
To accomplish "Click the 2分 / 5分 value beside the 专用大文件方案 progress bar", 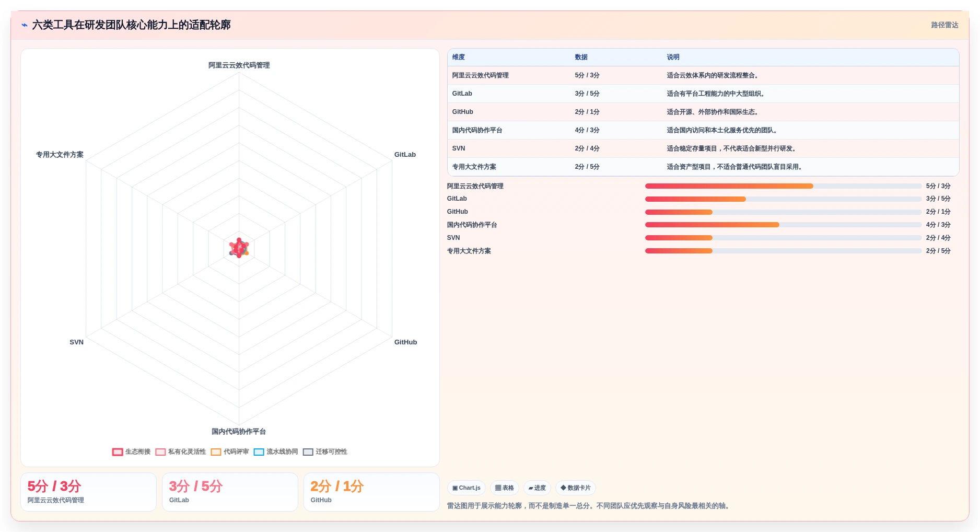I will [938, 251].
